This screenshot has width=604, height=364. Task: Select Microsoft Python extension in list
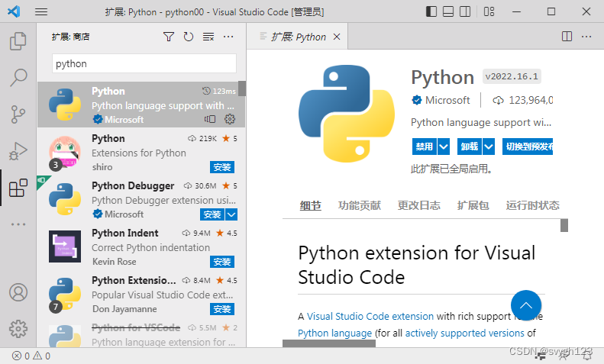[141, 105]
